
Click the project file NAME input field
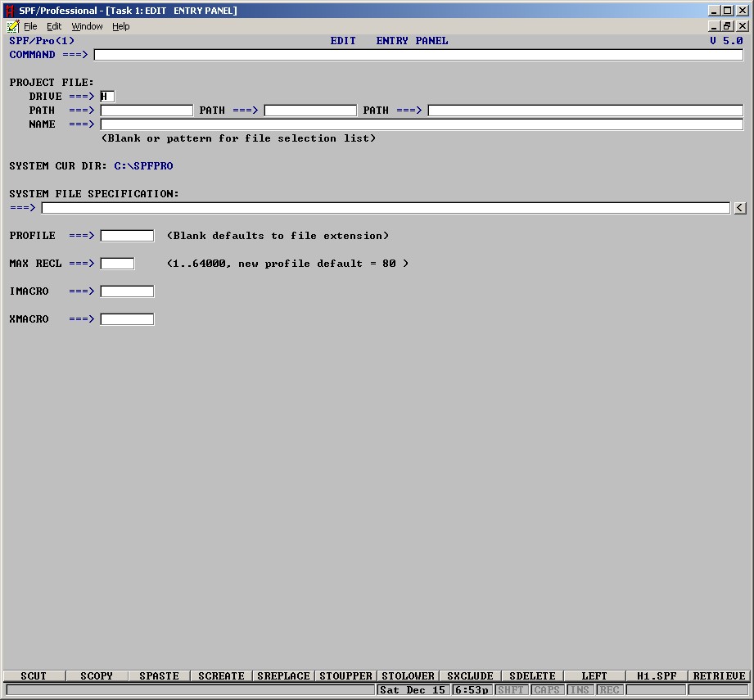(422, 124)
